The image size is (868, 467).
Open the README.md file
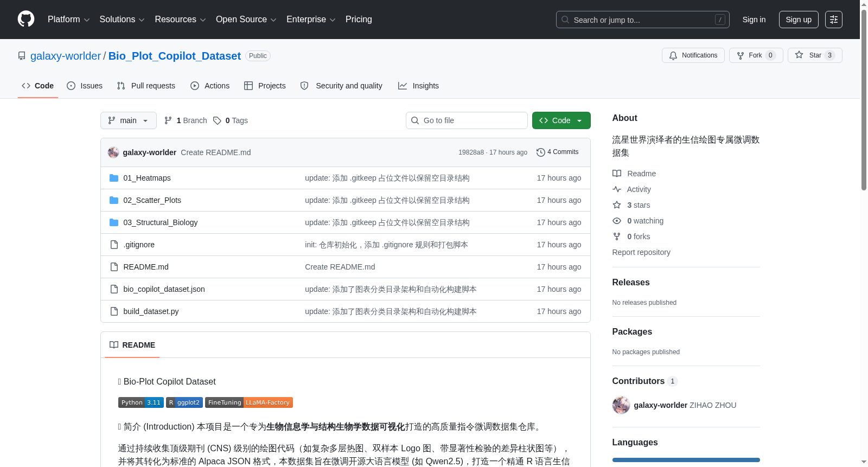146,267
